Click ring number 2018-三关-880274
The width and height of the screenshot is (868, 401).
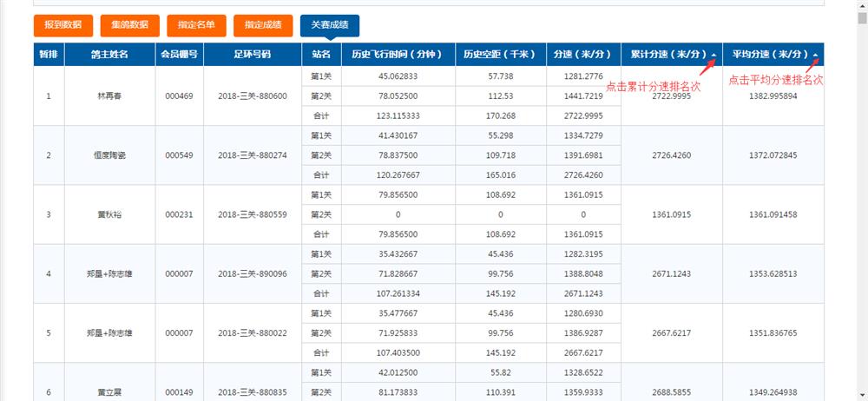(252, 155)
